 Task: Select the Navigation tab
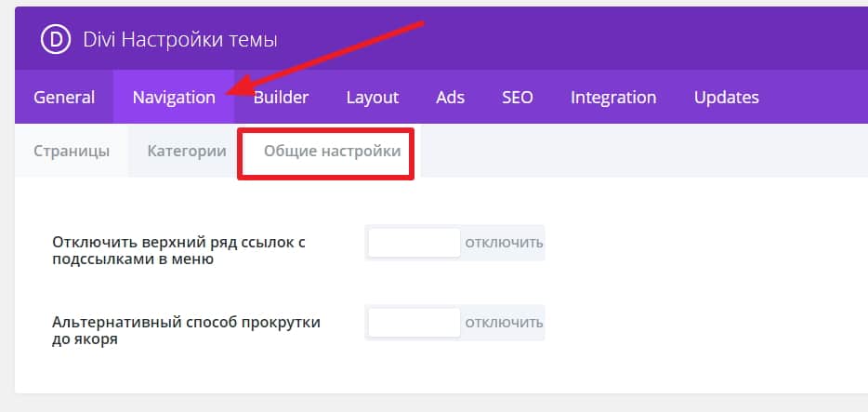tap(174, 97)
